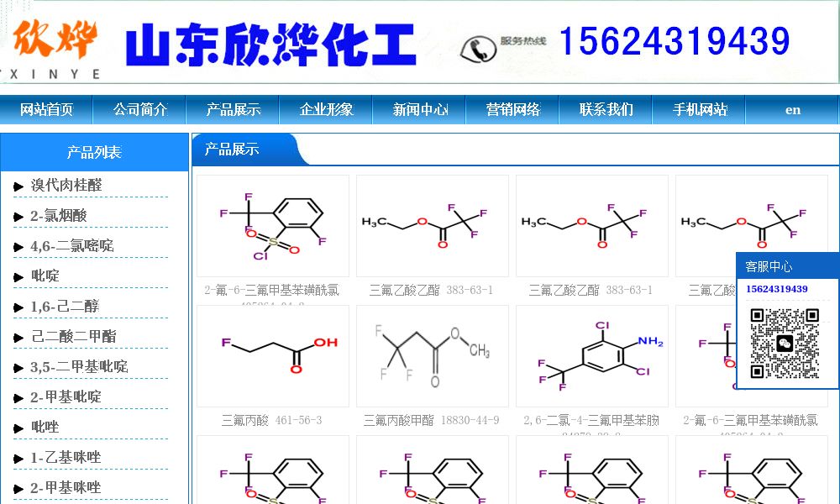This screenshot has height=504, width=840.
Task: Click the 三氟丙酸甲酯 structure thumbnail
Action: coord(433,356)
